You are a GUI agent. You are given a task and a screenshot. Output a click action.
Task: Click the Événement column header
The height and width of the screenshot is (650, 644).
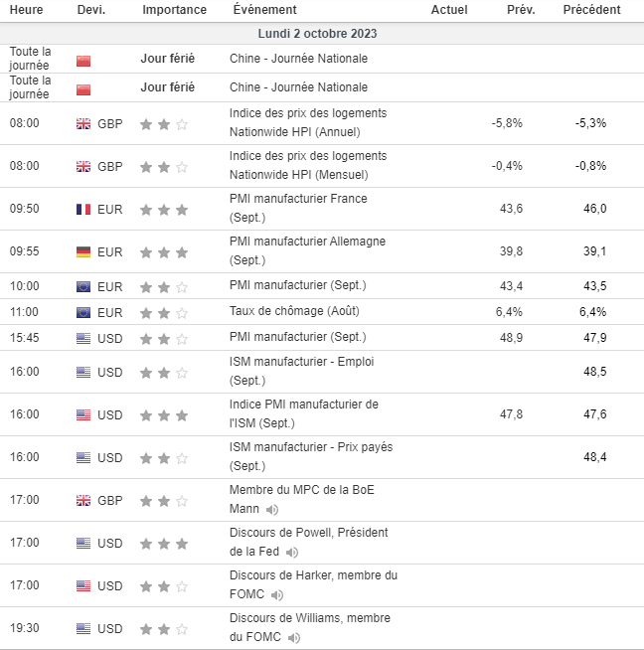point(263,10)
